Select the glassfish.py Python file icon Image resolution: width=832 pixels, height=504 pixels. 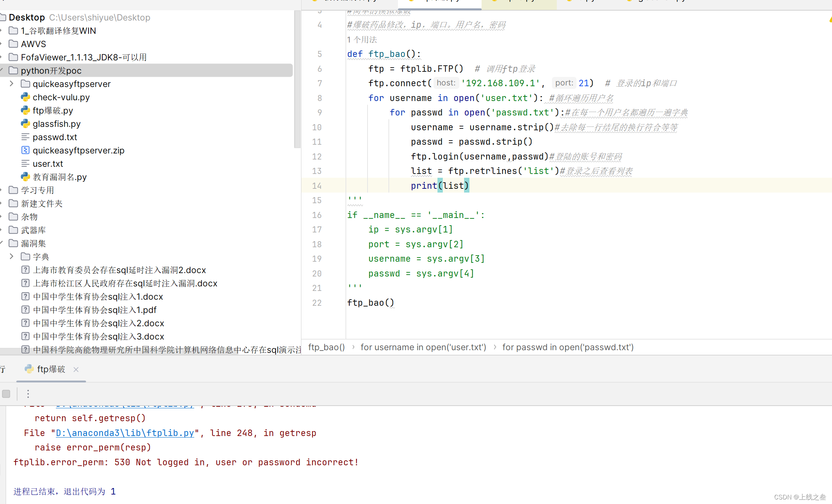click(25, 124)
